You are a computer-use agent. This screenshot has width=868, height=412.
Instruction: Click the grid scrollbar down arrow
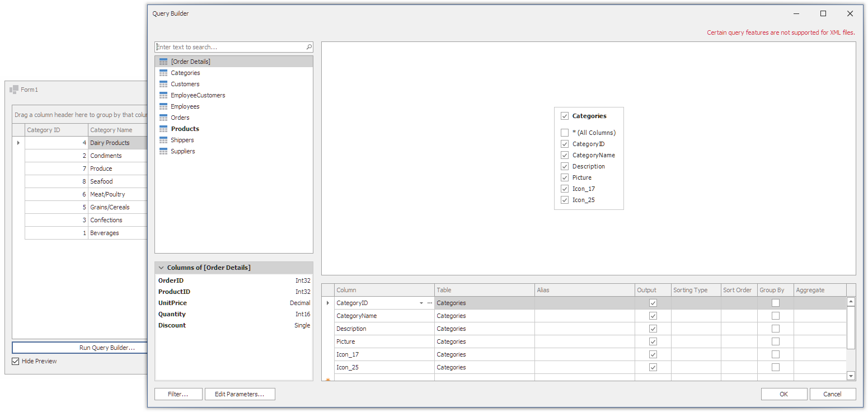[851, 376]
